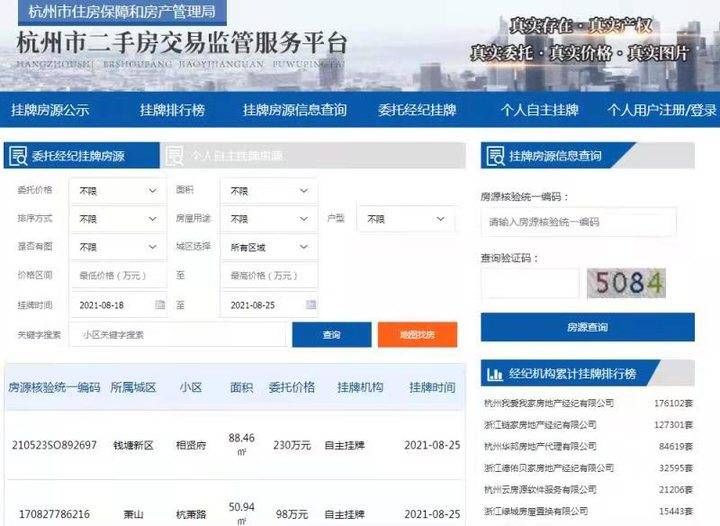
Task: Click the 小区关键字搜索 keyword input
Action: tap(178, 335)
